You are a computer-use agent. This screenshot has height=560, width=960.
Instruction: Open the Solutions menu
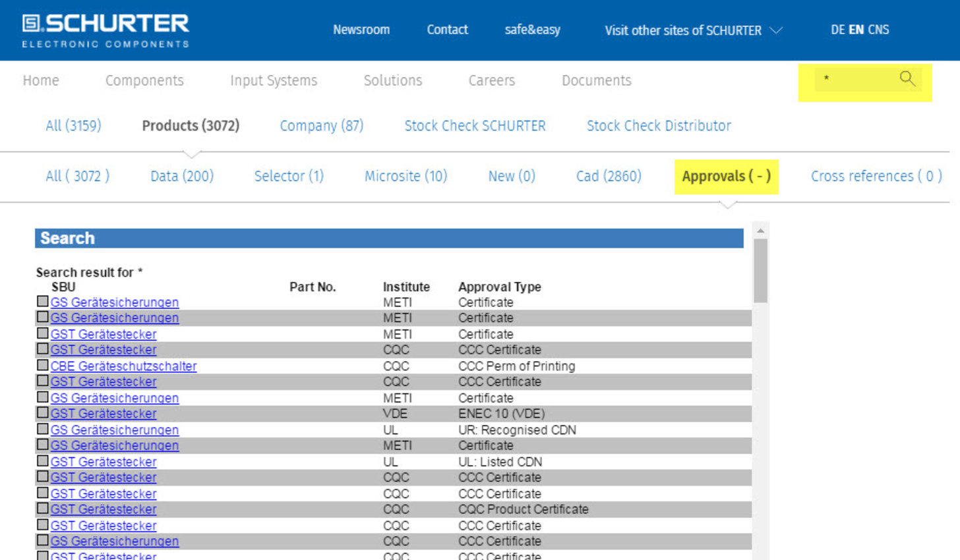393,80
